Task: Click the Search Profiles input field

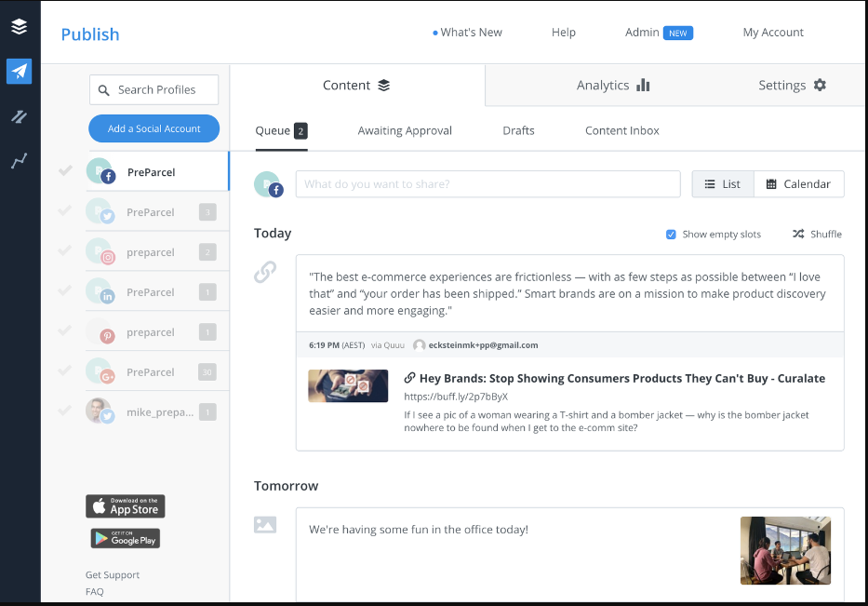Action: click(154, 89)
